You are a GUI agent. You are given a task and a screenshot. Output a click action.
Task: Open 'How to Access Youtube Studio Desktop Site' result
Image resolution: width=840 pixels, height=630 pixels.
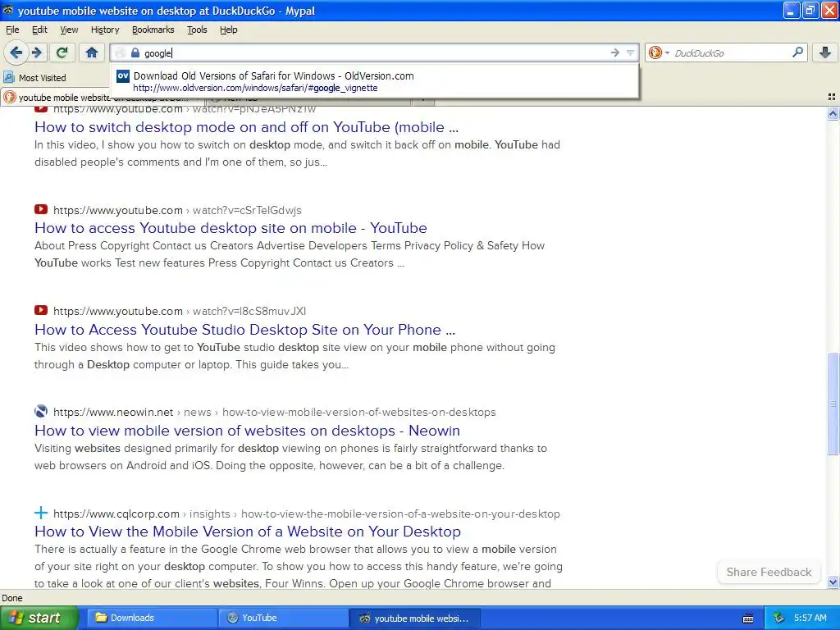click(x=244, y=330)
